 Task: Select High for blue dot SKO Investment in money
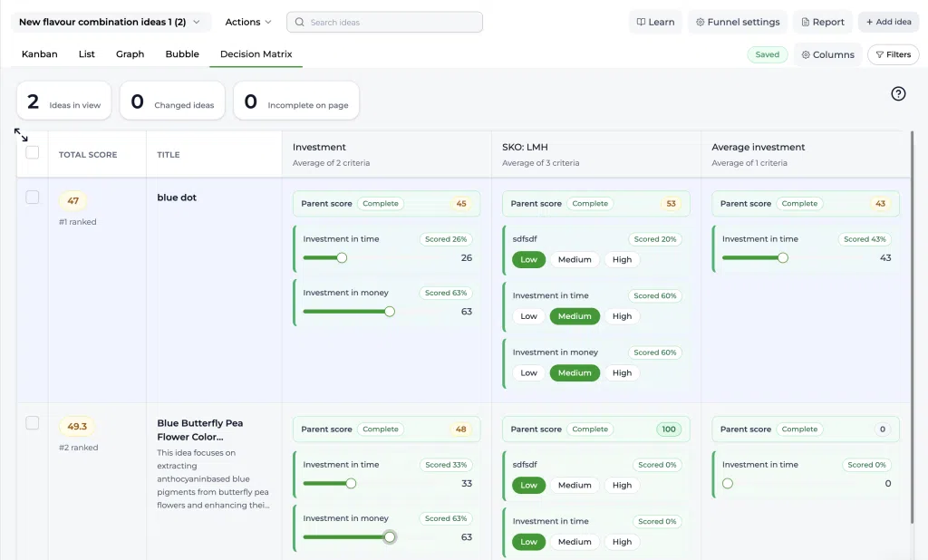[622, 373]
